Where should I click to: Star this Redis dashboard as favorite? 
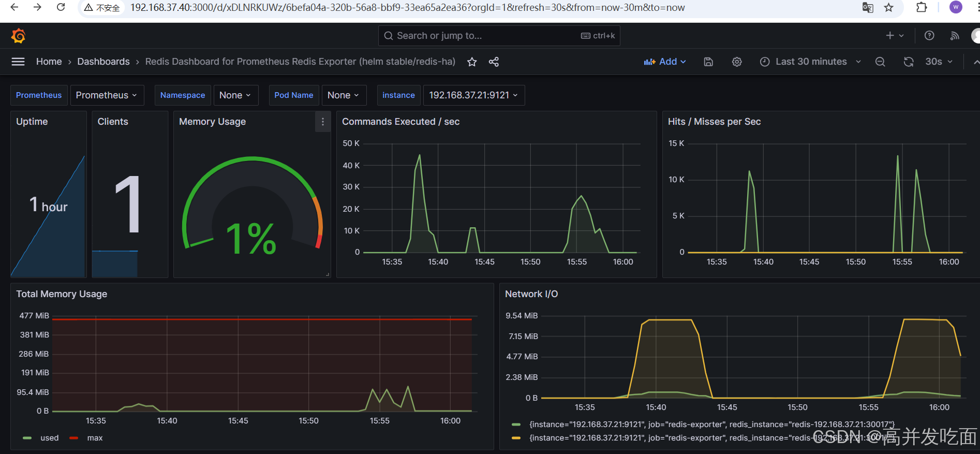point(472,62)
